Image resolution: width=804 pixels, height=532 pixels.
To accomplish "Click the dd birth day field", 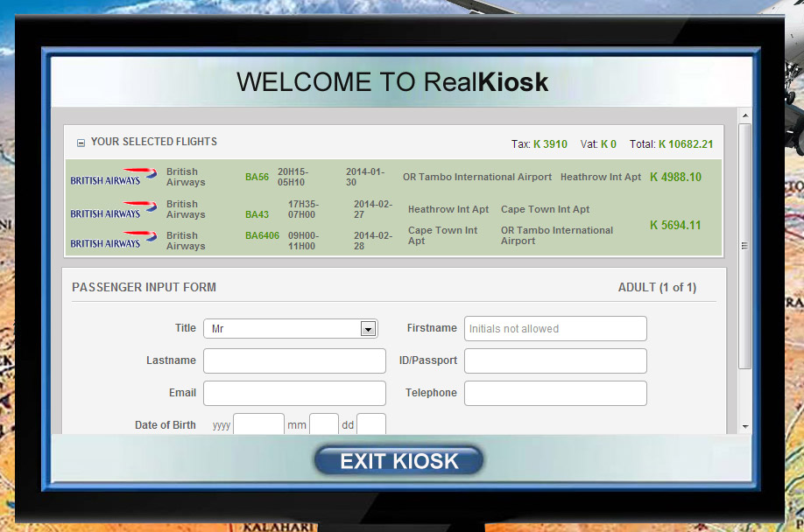I will [371, 424].
